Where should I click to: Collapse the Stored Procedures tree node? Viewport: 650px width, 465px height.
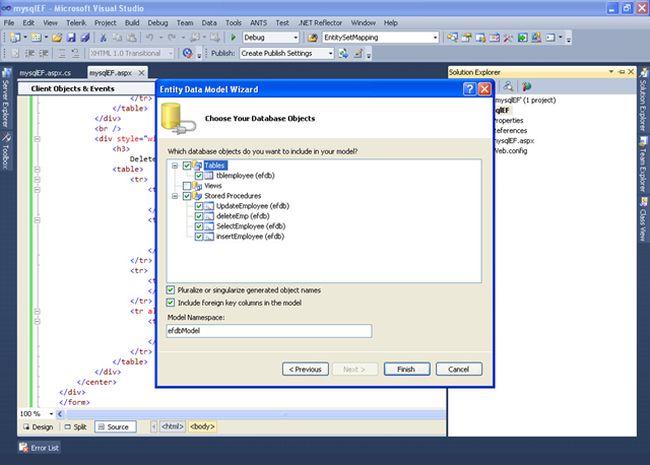(x=176, y=196)
